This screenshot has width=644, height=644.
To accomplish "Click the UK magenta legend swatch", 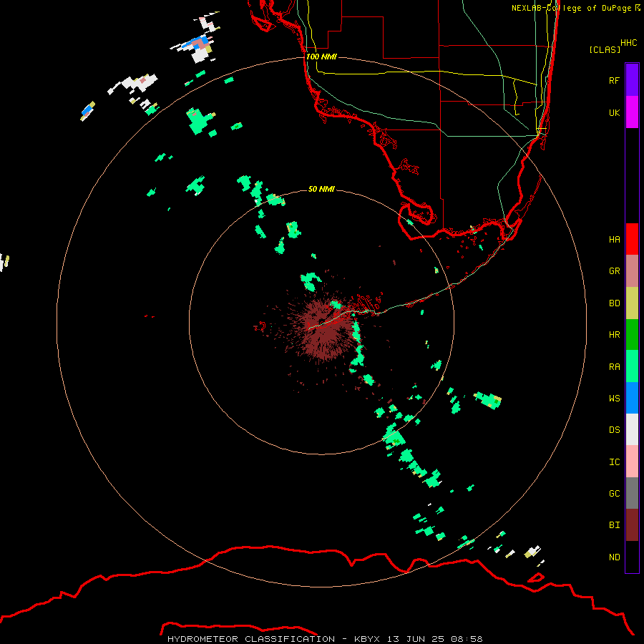I will click(632, 112).
